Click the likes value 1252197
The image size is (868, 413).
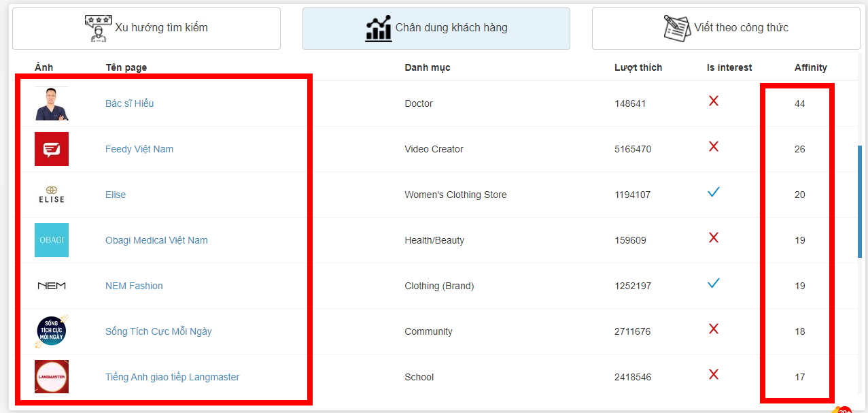click(633, 286)
